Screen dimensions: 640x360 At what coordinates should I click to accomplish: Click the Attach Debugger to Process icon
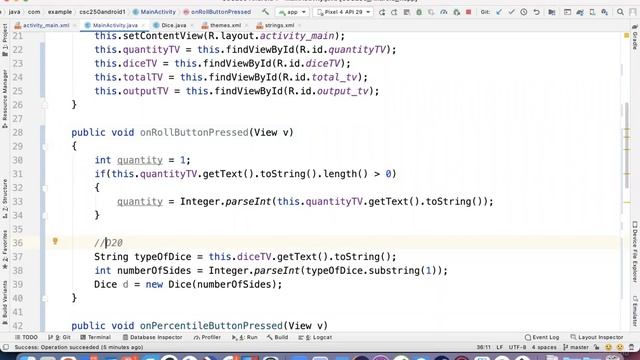[x=456, y=12]
